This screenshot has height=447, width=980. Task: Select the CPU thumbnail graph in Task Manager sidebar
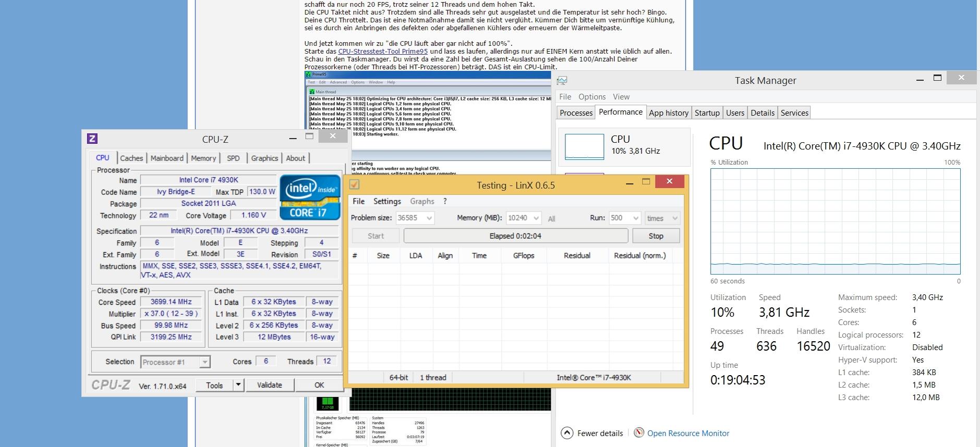584,147
